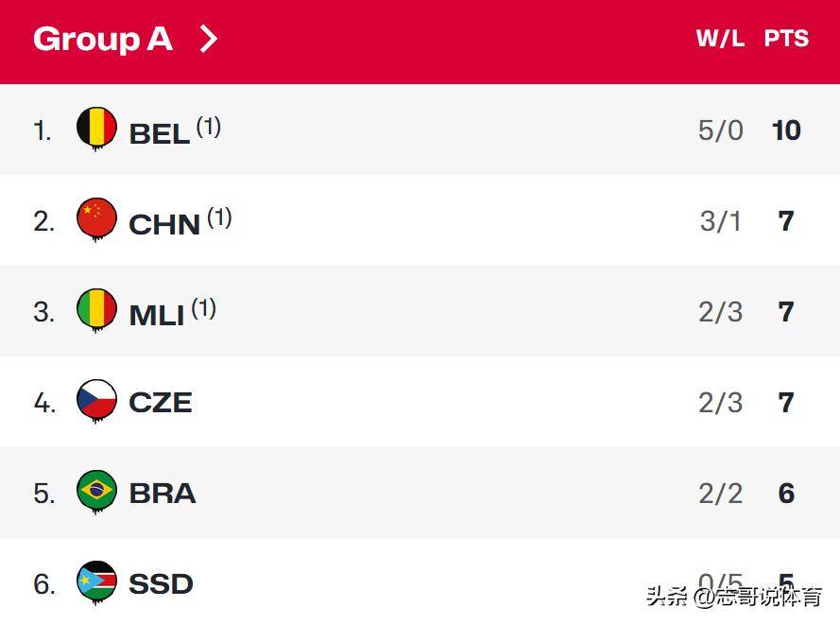Click the Brazil flag icon
The width and height of the screenshot is (840, 625).
point(96,492)
